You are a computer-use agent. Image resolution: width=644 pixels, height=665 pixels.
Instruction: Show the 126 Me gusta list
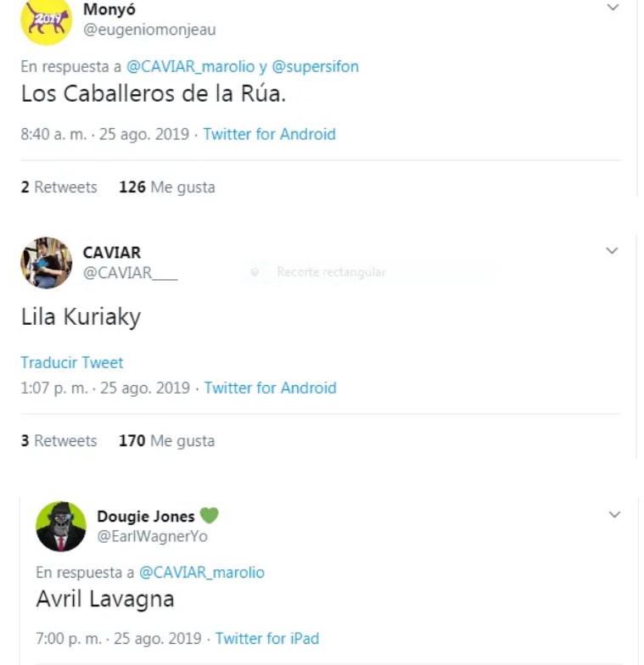(167, 187)
